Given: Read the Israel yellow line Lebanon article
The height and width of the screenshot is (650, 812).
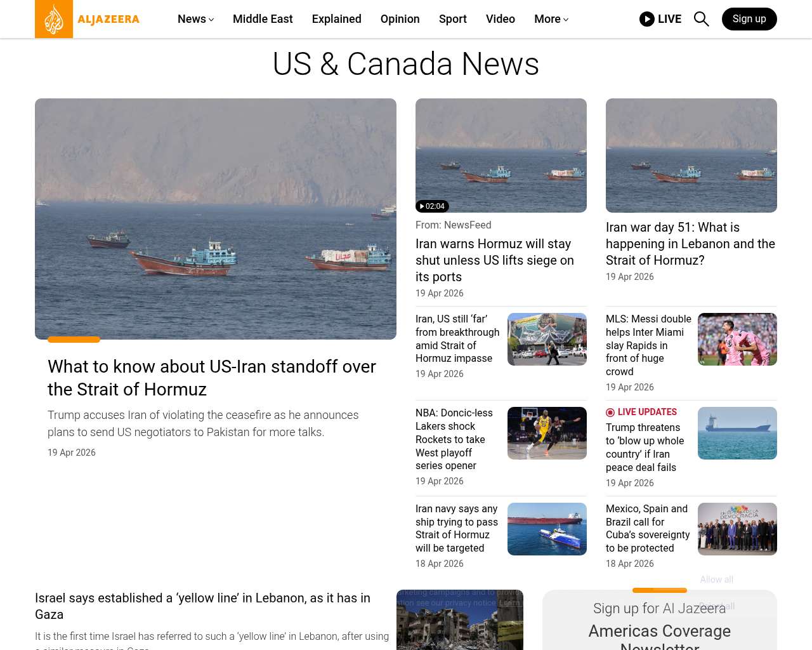Looking at the screenshot, I should point(202,606).
